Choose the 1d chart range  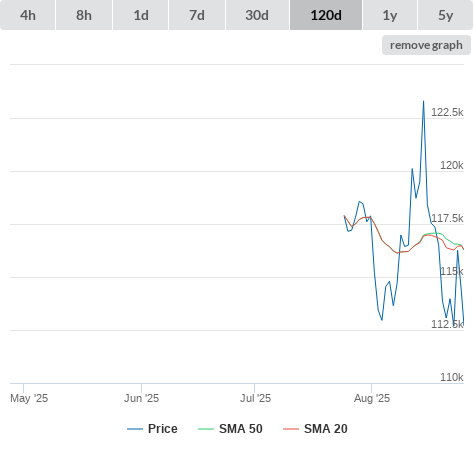(141, 15)
